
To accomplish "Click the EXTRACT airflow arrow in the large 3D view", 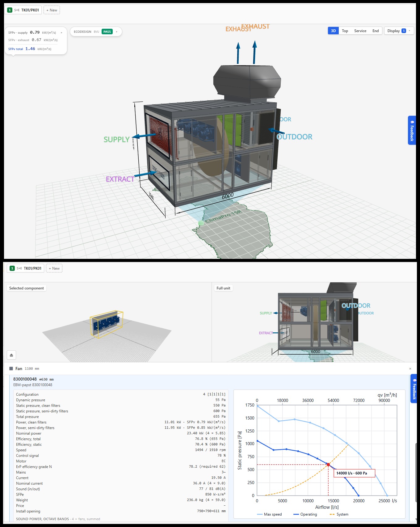I will point(145,174).
